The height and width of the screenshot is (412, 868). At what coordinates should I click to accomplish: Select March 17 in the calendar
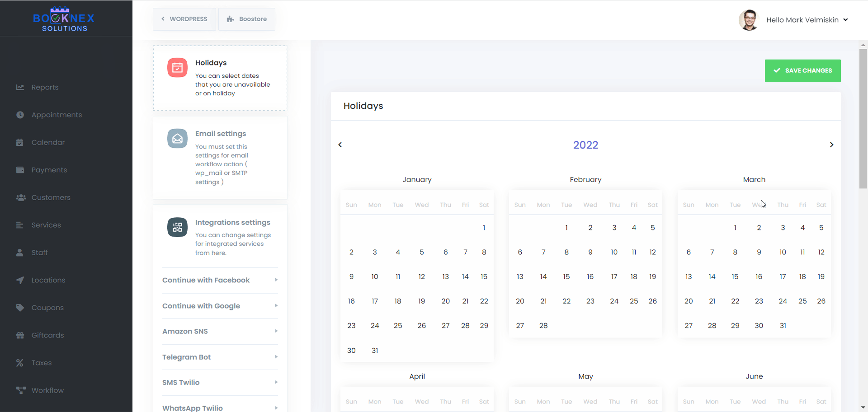pyautogui.click(x=783, y=276)
